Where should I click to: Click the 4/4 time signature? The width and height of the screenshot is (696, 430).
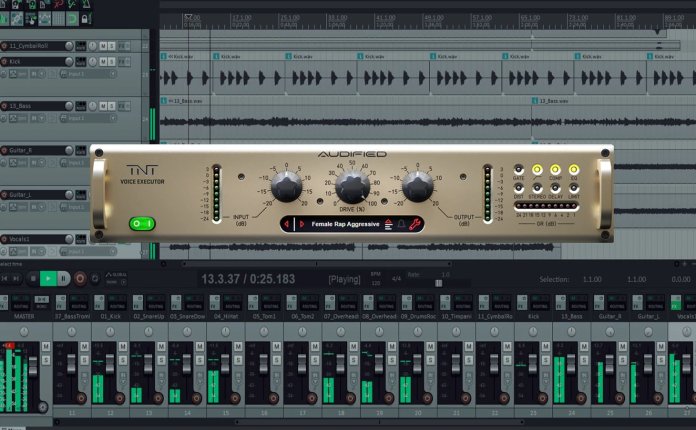click(x=396, y=279)
